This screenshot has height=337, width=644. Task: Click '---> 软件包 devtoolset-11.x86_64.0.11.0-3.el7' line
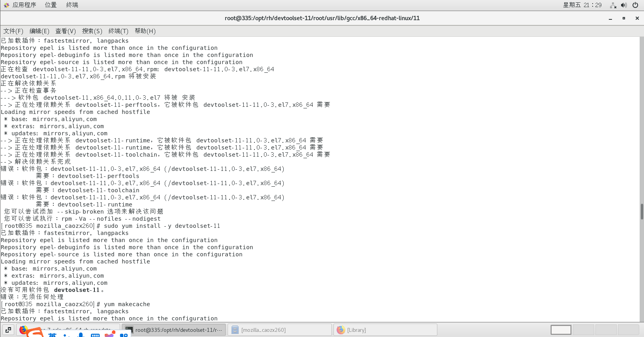pyautogui.click(x=98, y=98)
